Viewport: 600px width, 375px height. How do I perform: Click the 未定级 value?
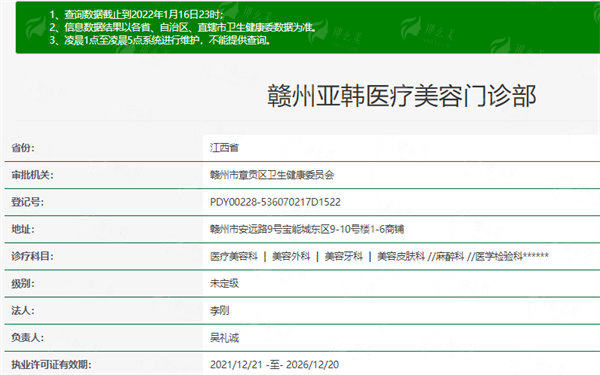(224, 283)
